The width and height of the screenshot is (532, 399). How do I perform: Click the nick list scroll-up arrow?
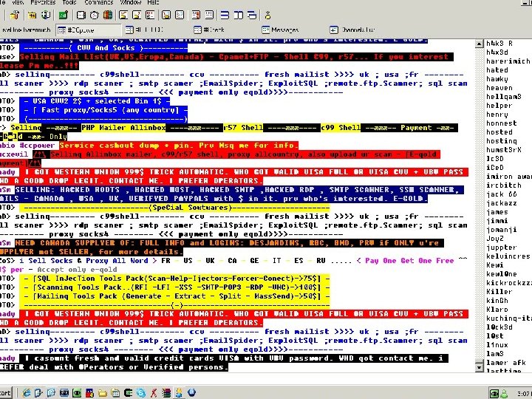[479, 44]
